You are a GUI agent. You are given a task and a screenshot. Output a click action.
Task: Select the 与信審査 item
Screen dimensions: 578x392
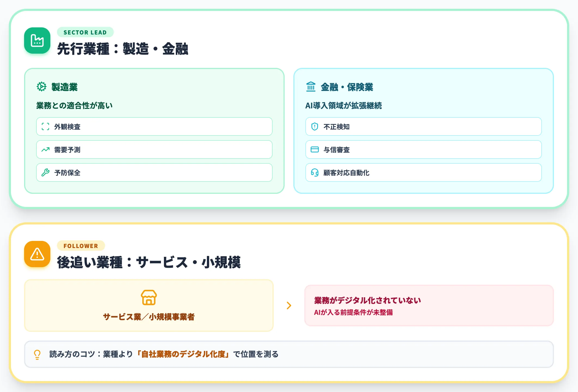click(424, 149)
